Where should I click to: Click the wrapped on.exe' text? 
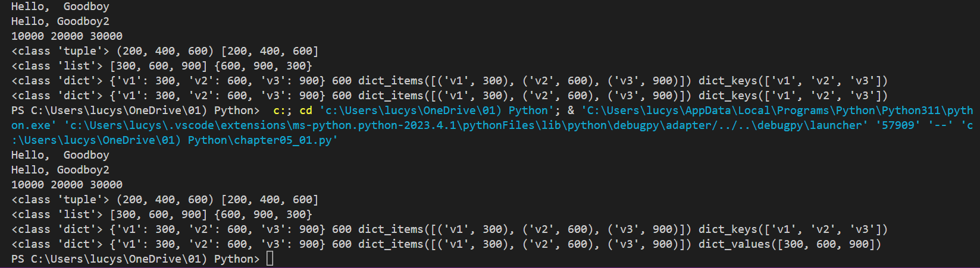(35, 125)
